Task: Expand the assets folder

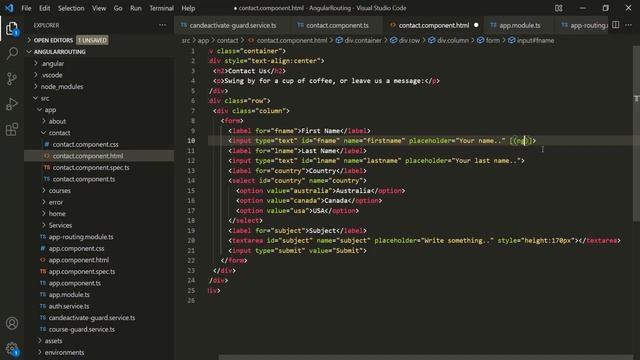Action: (x=53, y=341)
